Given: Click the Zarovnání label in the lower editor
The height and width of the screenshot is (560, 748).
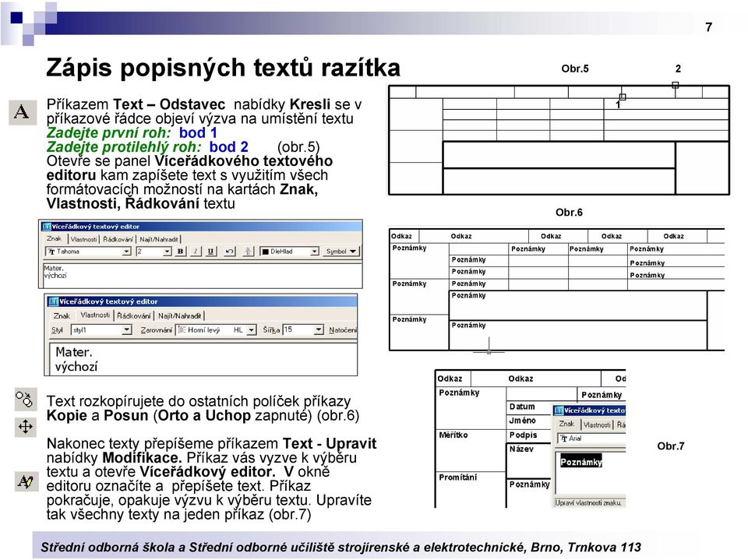Looking at the screenshot, I should pyautogui.click(x=156, y=329).
